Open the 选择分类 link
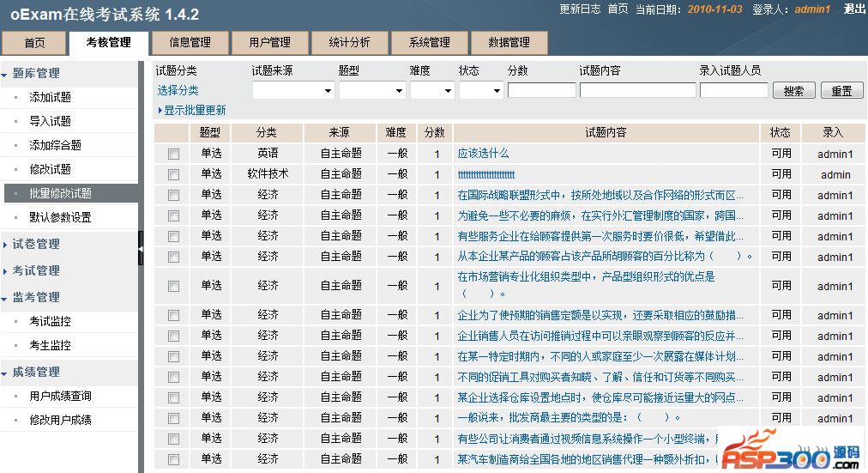Screen dimensions: 868x473 pos(178,90)
